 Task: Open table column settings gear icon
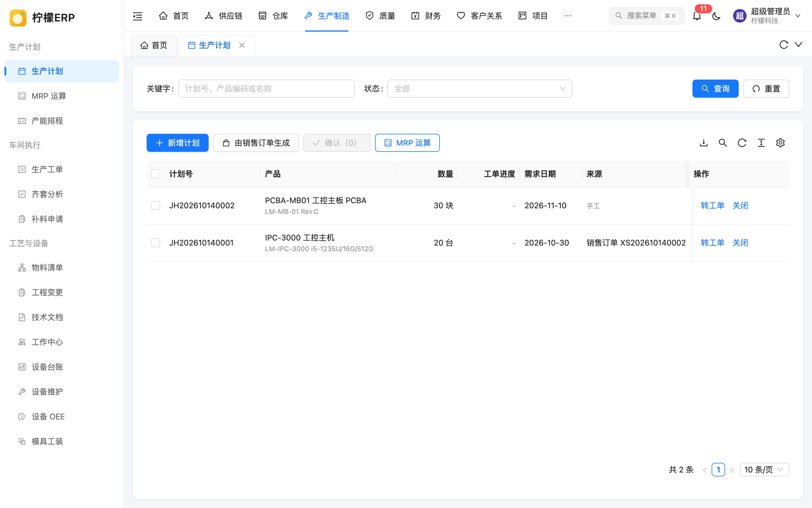pos(780,143)
